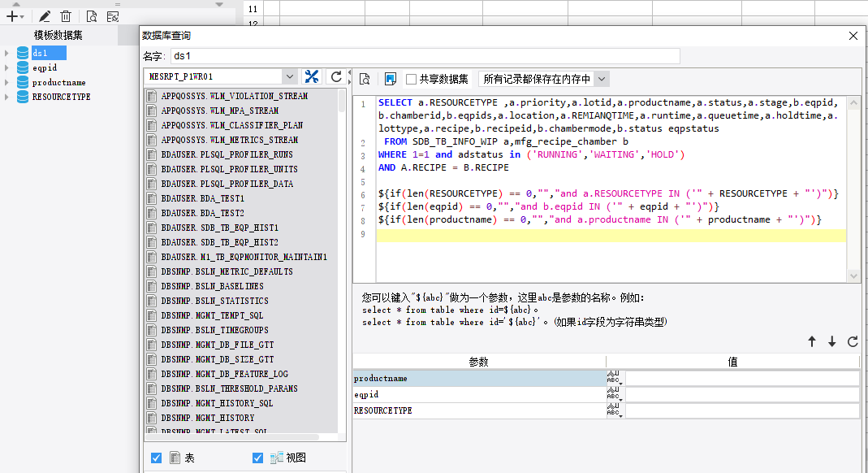The image size is (868, 473).
Task: Select the productname row in parameter table
Action: 479,378
